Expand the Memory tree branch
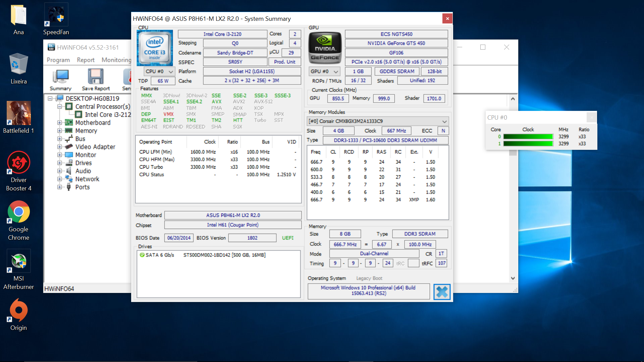This screenshot has height=362, width=644. [59, 131]
